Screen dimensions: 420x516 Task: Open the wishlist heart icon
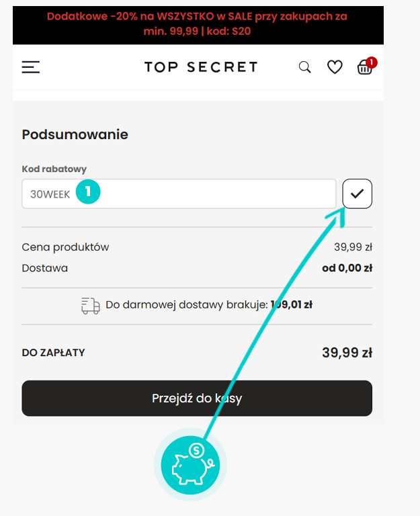[335, 67]
